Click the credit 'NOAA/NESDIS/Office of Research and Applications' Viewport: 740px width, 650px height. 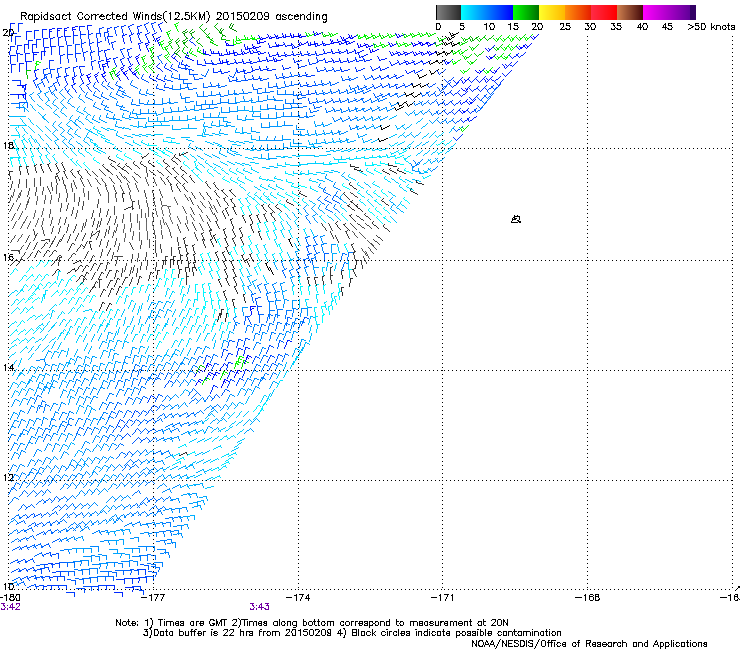click(x=589, y=644)
